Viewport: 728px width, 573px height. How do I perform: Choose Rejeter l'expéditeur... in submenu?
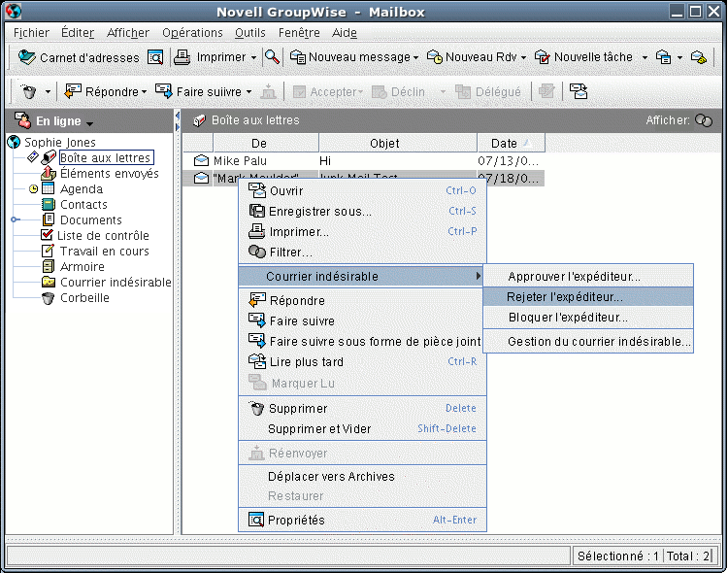[x=588, y=296]
